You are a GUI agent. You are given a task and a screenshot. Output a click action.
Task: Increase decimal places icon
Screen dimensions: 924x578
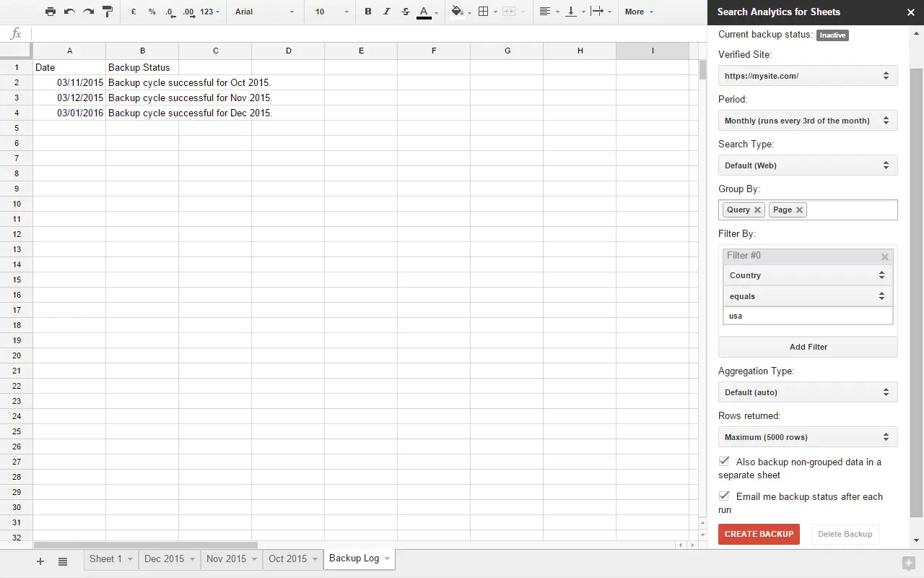188,12
